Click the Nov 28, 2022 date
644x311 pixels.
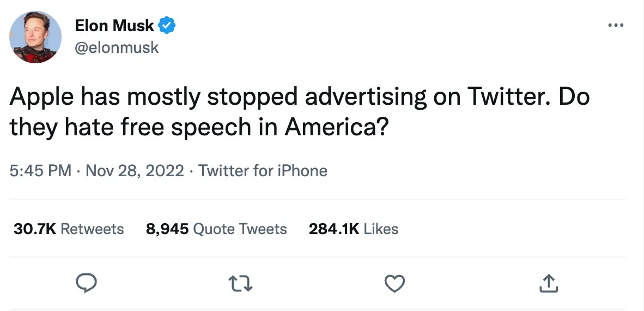(x=135, y=171)
